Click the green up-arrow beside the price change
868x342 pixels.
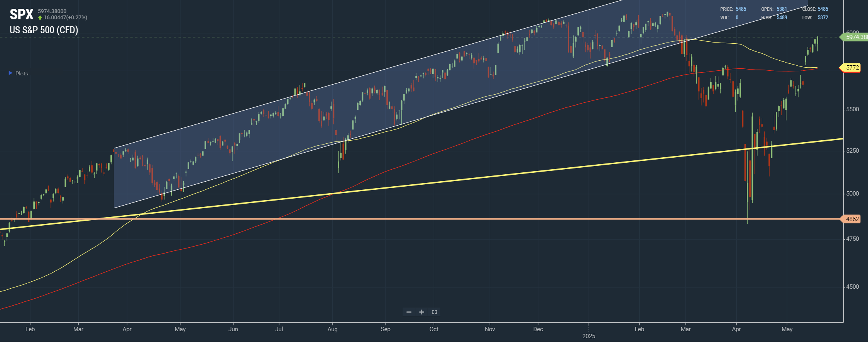(x=40, y=18)
